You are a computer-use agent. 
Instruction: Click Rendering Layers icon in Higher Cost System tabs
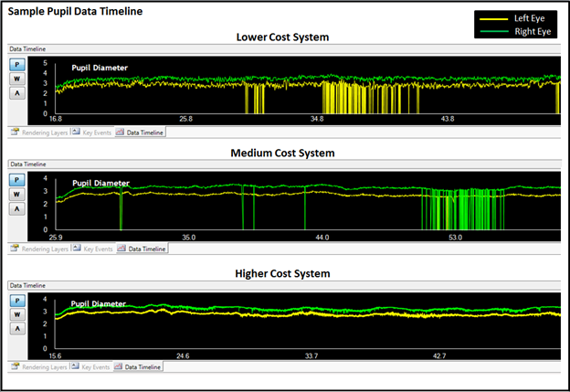(15, 366)
